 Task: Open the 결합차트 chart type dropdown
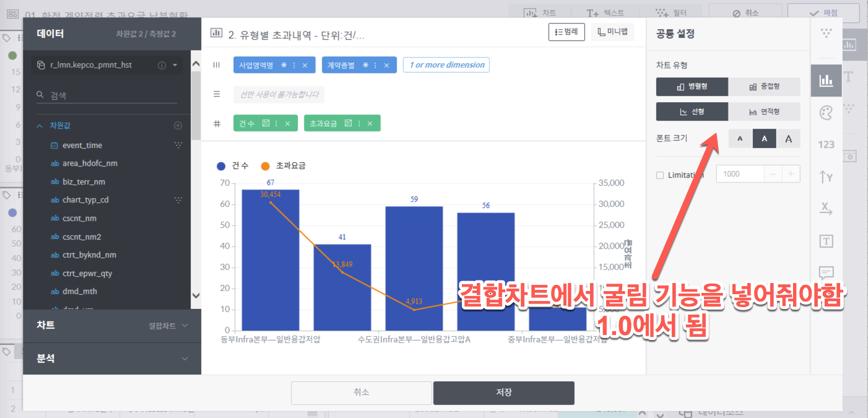click(168, 326)
